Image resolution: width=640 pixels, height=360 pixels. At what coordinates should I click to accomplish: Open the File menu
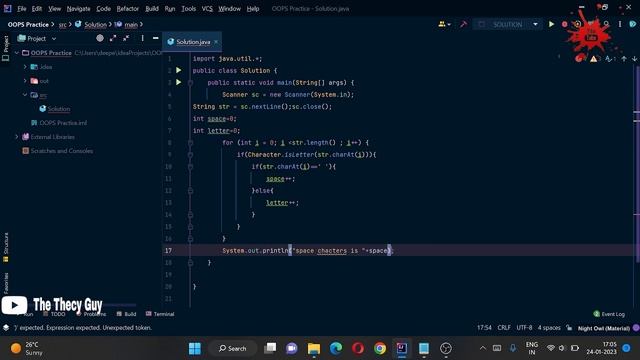tap(22, 9)
